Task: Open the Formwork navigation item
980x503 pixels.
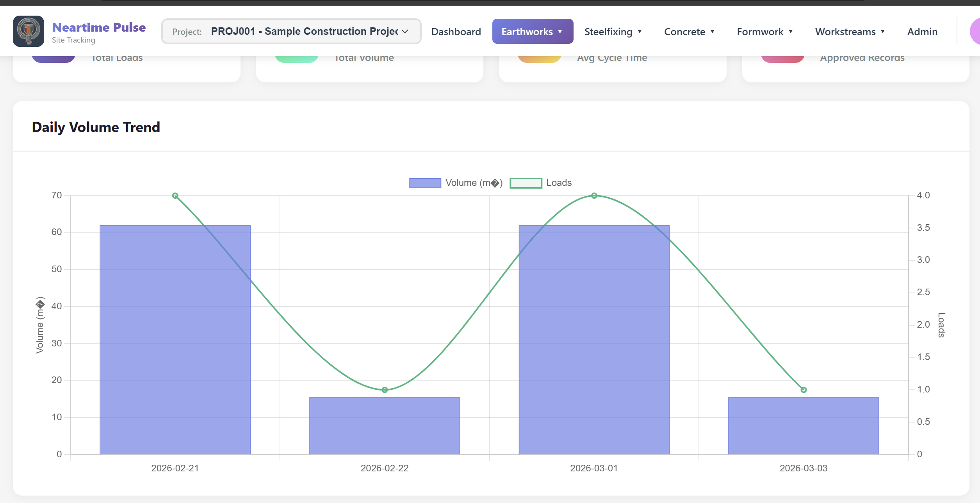Action: (x=764, y=32)
